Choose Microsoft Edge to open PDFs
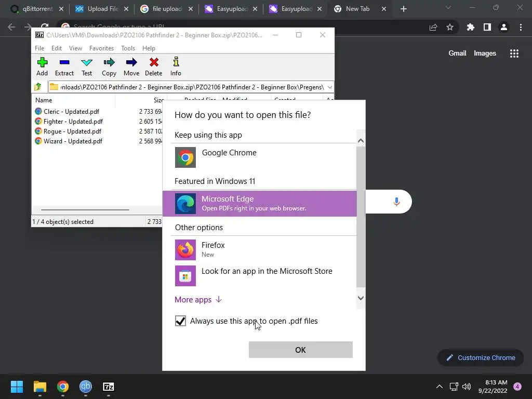The image size is (532, 399). (260, 204)
